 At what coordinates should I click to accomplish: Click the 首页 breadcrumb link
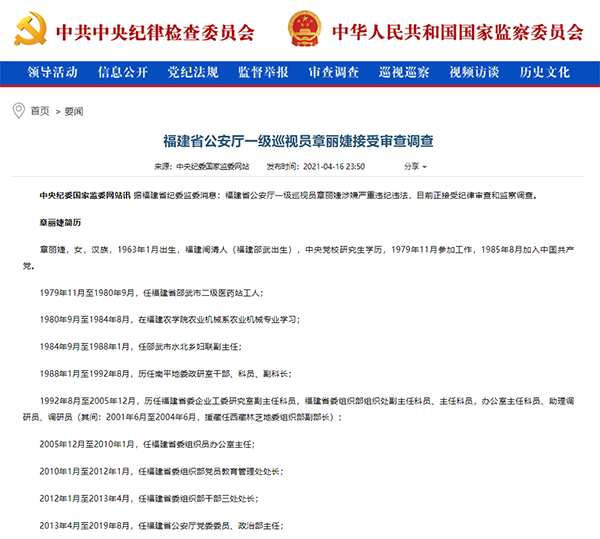(40, 111)
